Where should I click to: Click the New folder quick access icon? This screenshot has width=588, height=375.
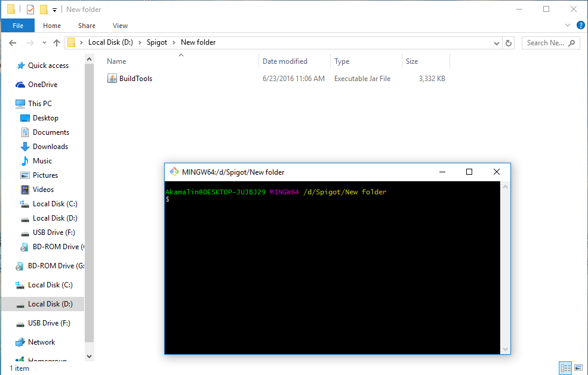pos(44,10)
